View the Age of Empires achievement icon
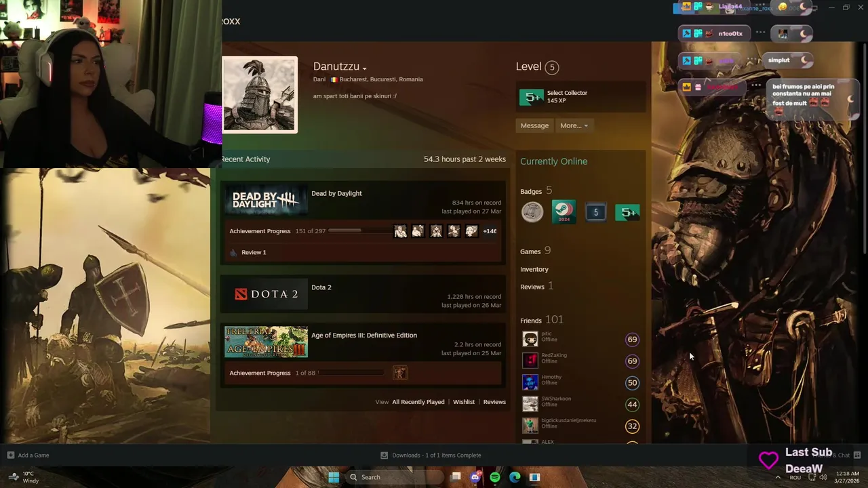This screenshot has height=488, width=868. click(x=399, y=373)
